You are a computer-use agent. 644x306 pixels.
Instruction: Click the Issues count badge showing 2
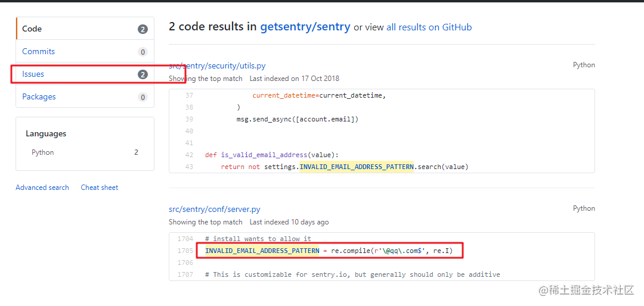143,74
